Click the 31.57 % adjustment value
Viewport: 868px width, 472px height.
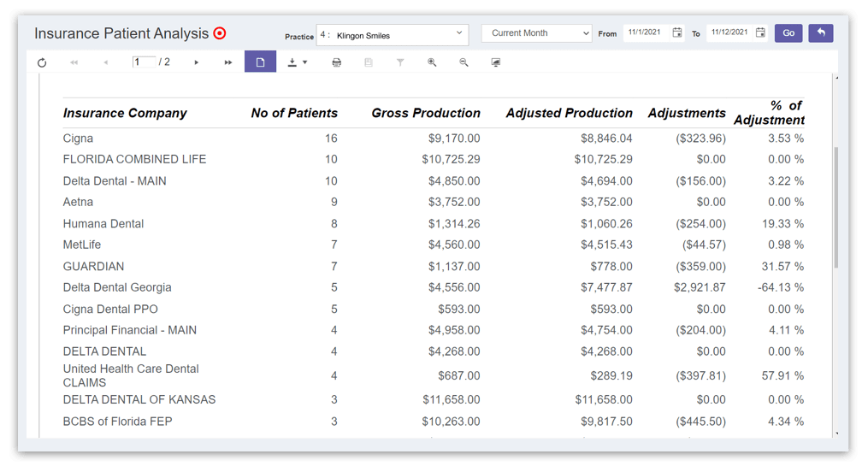coord(782,266)
